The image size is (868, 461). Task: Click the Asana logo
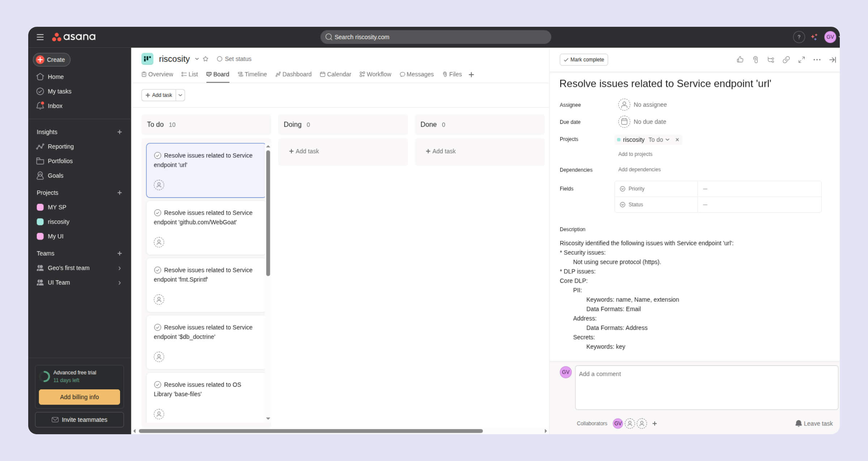point(74,37)
